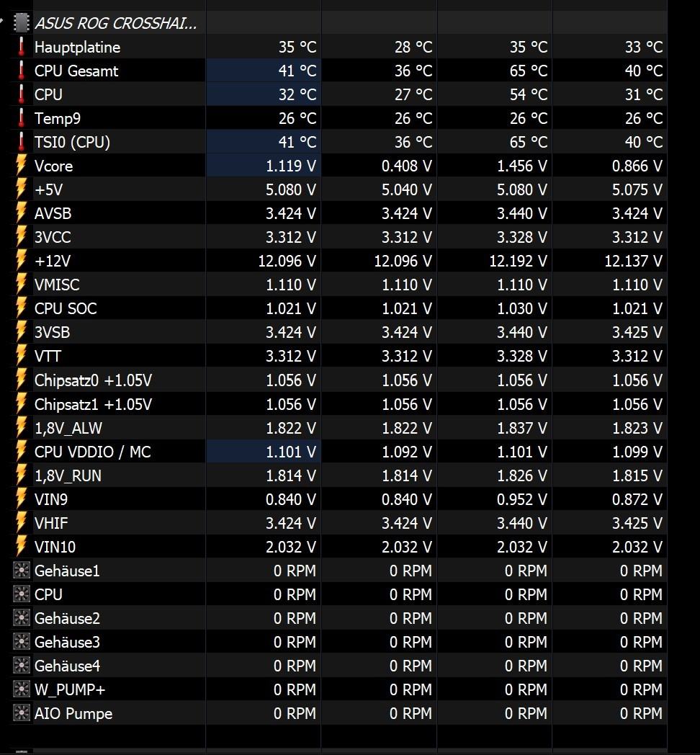
Task: Click the fan icon of Gehäuse2
Action: (21, 618)
